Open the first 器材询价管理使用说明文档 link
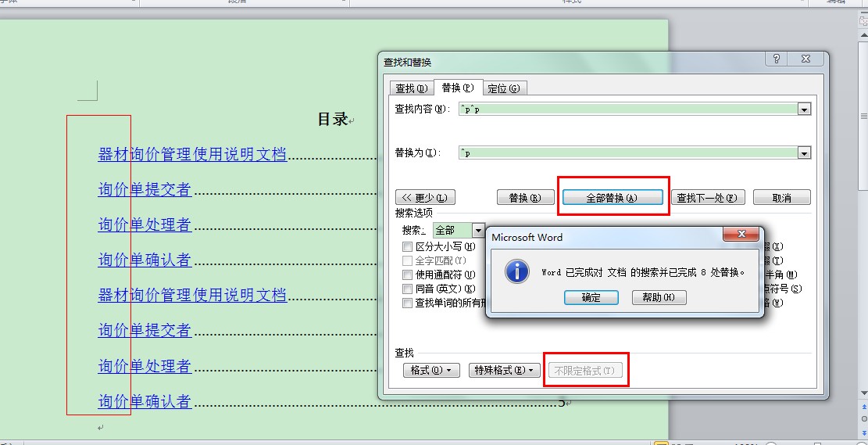Screen dimensions: 868x445 point(193,154)
